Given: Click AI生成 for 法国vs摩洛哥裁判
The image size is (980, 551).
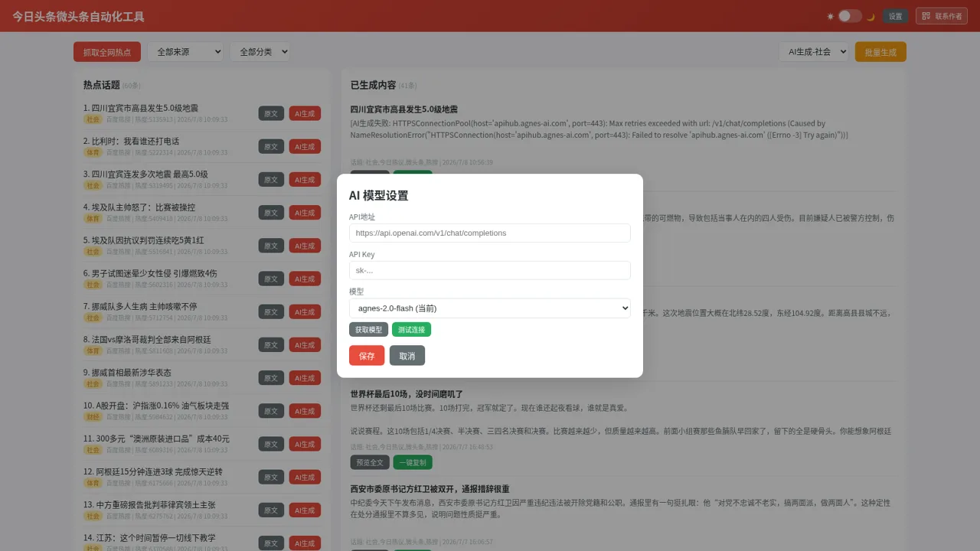Looking at the screenshot, I should 305,344.
